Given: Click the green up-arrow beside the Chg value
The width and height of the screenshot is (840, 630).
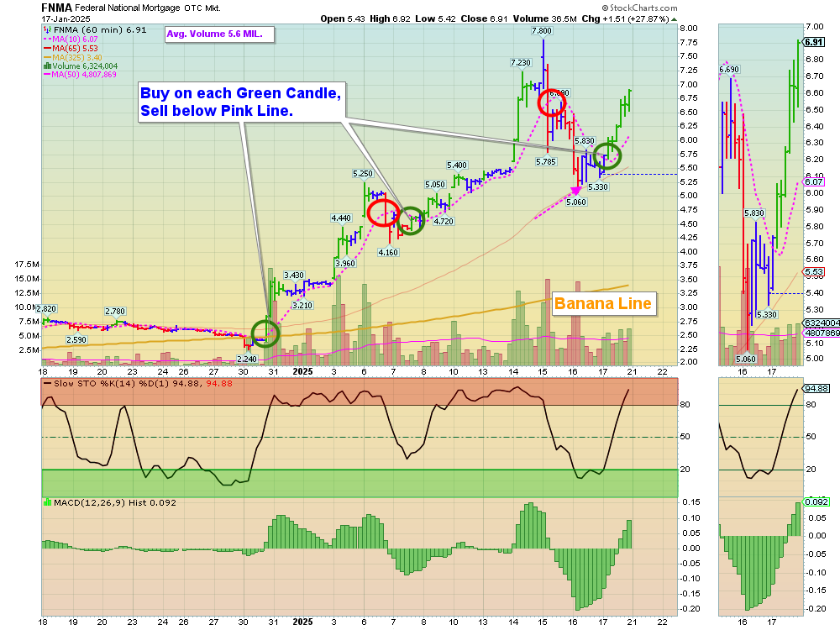Looking at the screenshot, I should click(674, 19).
